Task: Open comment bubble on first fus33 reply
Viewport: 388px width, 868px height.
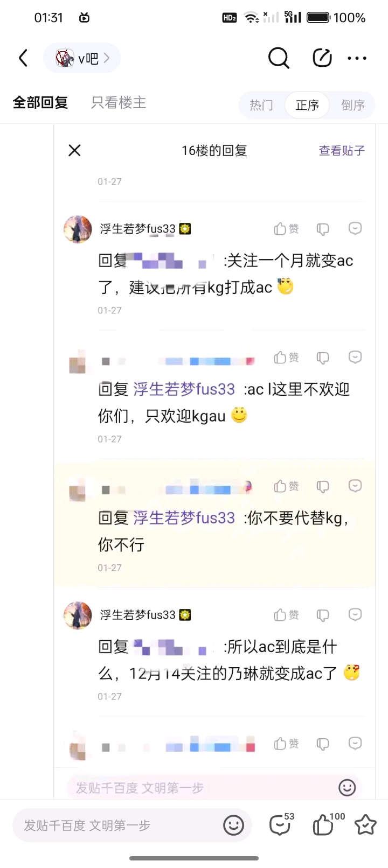Action: 355,228
